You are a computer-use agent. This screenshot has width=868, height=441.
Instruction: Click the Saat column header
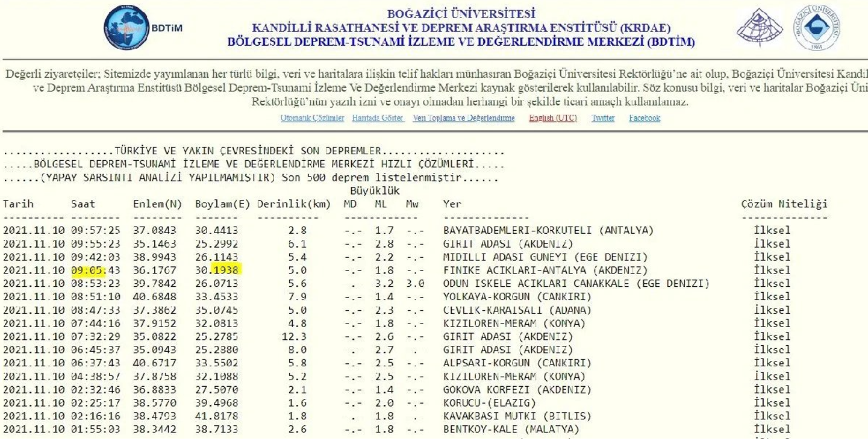83,204
